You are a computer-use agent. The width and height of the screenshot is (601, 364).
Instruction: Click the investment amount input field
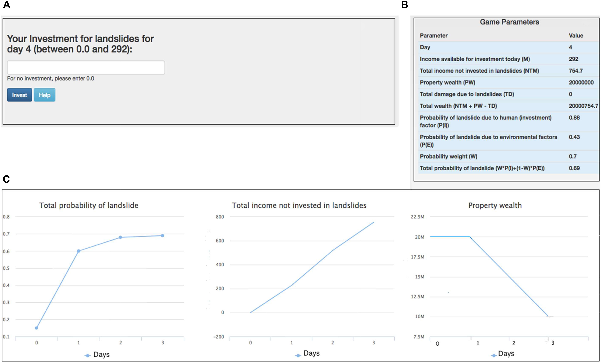pos(86,67)
